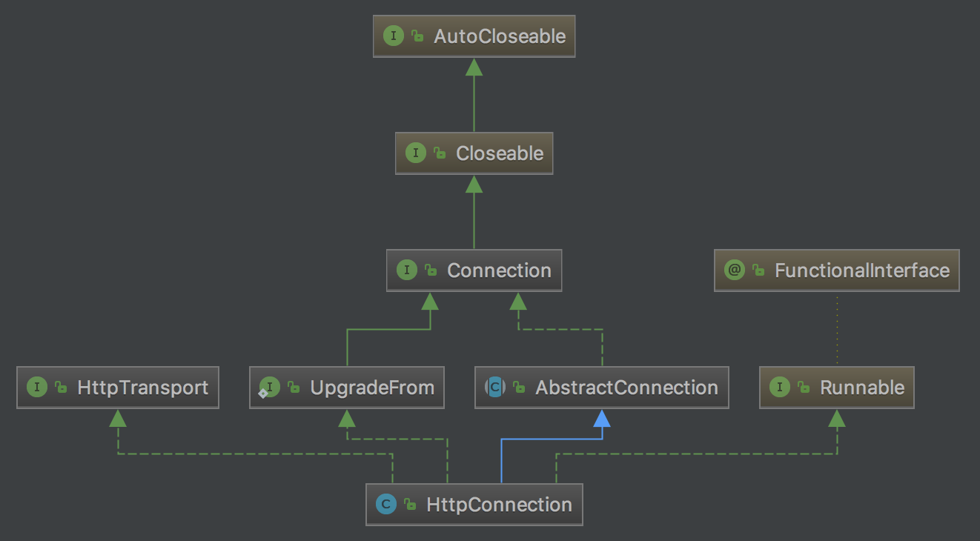Select the HttpConnection class label
This screenshot has height=541, width=980.
click(499, 505)
